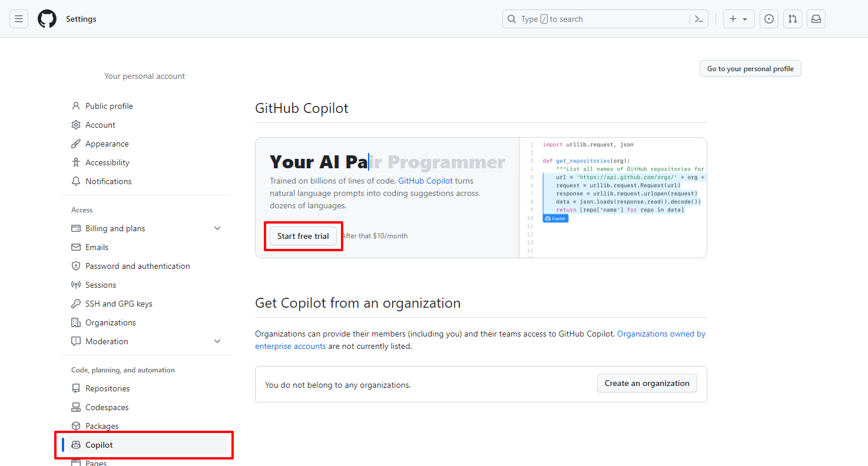Click the Account gear icon
868x466 pixels.
pyautogui.click(x=76, y=125)
